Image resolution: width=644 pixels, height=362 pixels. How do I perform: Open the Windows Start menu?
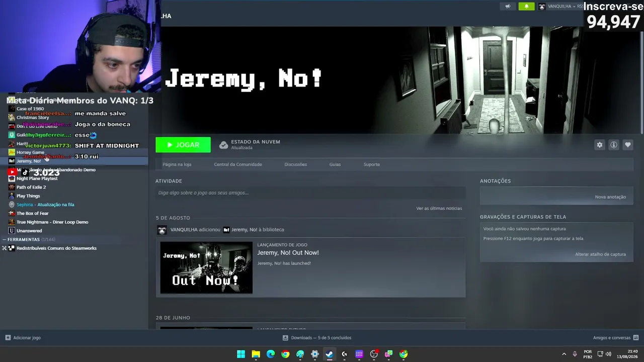pyautogui.click(x=241, y=354)
